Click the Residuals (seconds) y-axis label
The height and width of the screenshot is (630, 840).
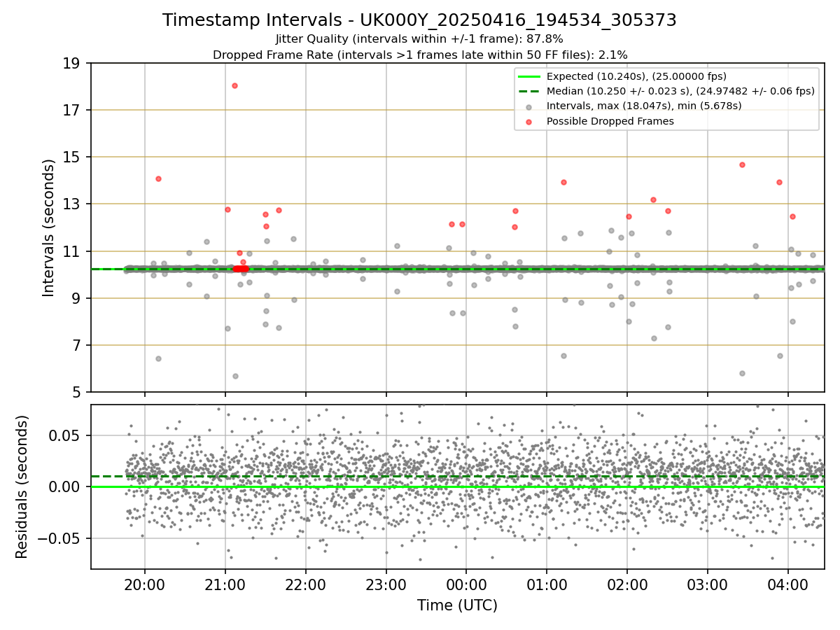tap(22, 486)
